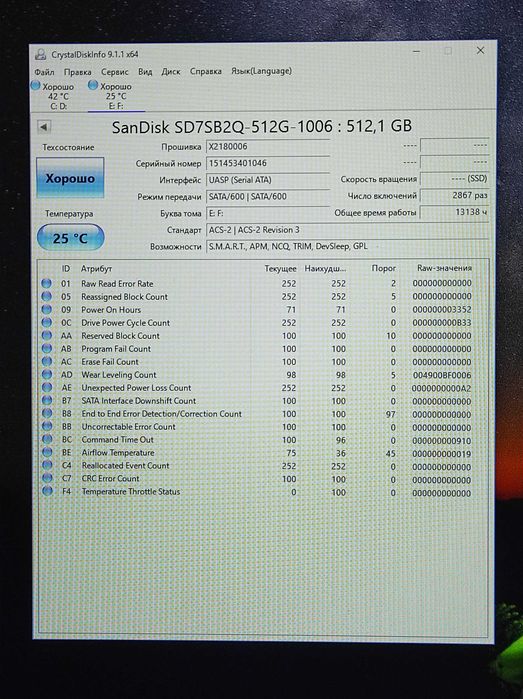This screenshot has width=523, height=699.
Task: Click the standard field ACS-2 Revision 3
Action: pos(347,230)
